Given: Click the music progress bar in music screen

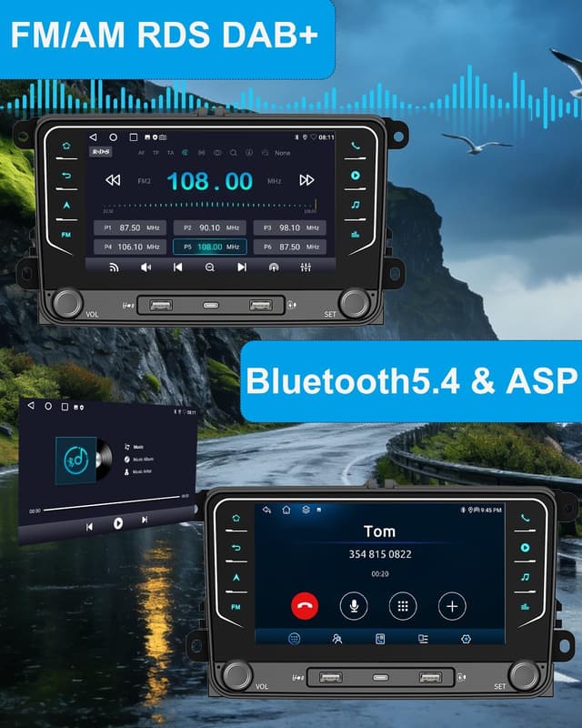Looking at the screenshot, I should point(112,503).
